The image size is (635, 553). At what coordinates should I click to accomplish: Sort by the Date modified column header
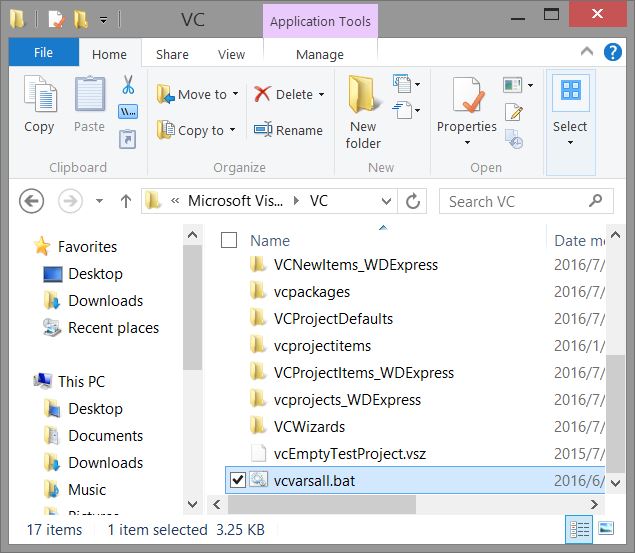[579, 241]
